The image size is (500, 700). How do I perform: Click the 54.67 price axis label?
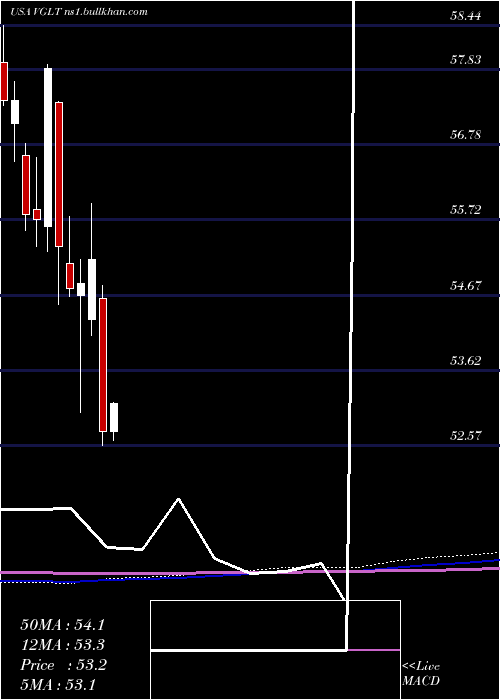(466, 285)
